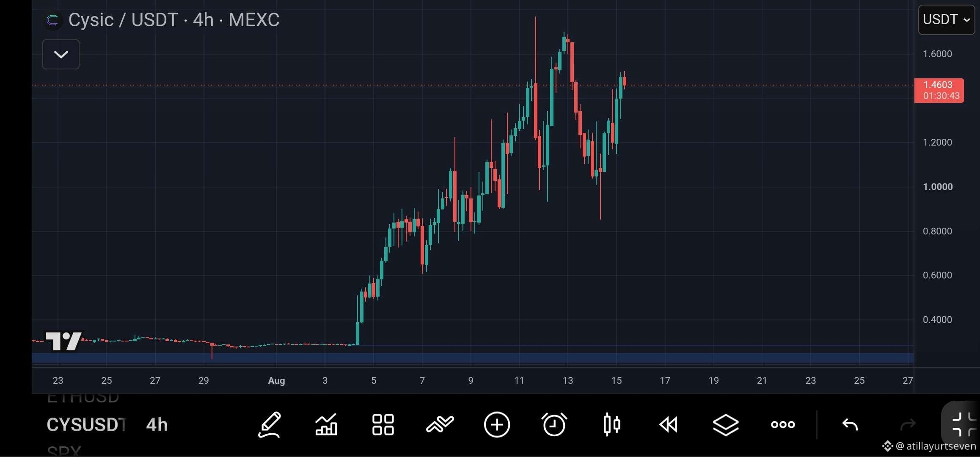This screenshot has height=457, width=980.
Task: Tap the TradingView logo on the chart
Action: point(64,341)
